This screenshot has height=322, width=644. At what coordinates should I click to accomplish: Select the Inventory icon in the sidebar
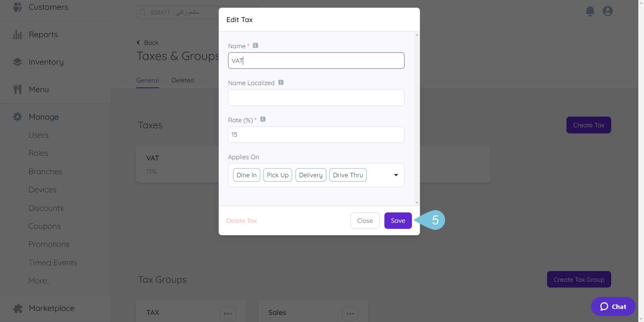(17, 62)
